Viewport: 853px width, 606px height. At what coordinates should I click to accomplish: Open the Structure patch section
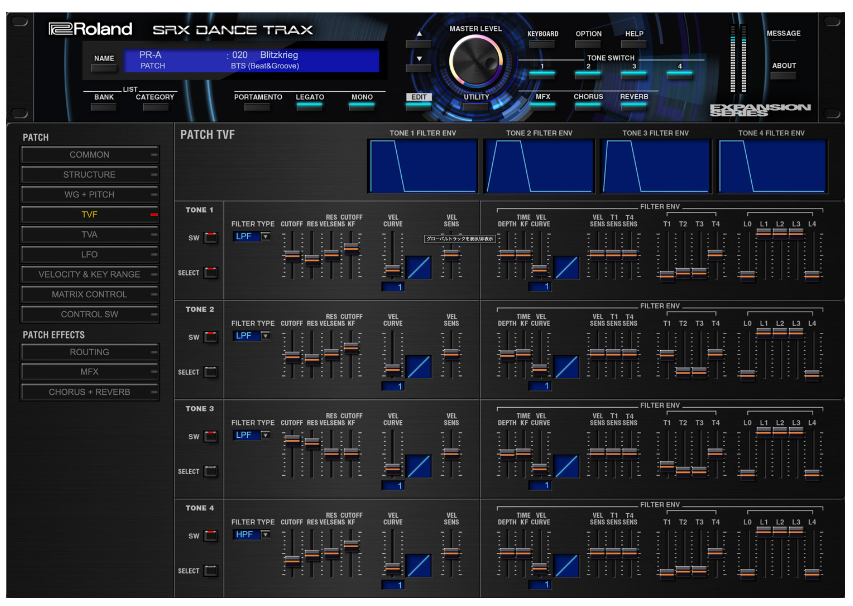(90, 175)
